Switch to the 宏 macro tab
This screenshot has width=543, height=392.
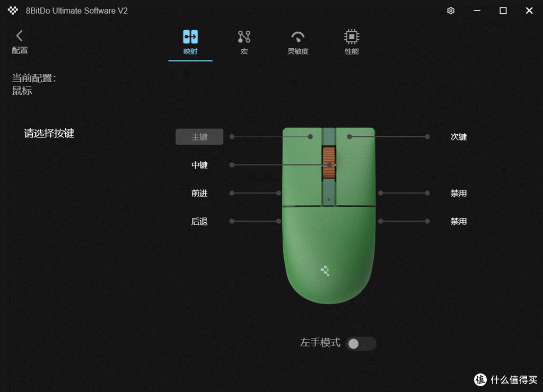click(244, 42)
